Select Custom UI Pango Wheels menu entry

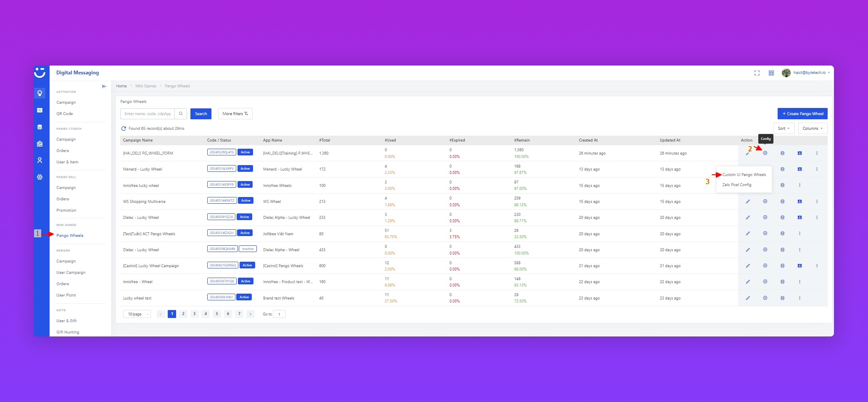744,175
